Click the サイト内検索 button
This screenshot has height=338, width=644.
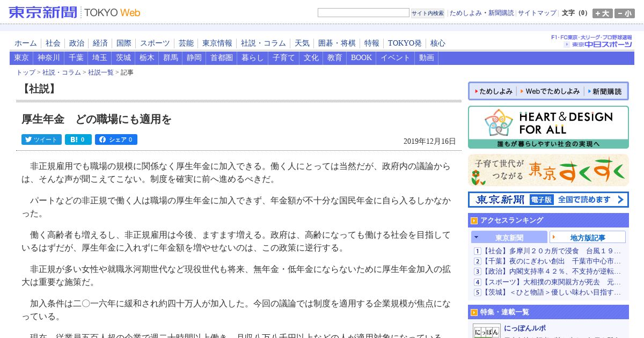[428, 13]
